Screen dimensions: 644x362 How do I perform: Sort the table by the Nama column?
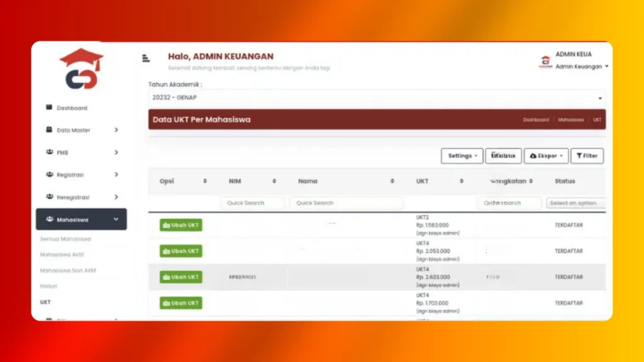tap(392, 181)
